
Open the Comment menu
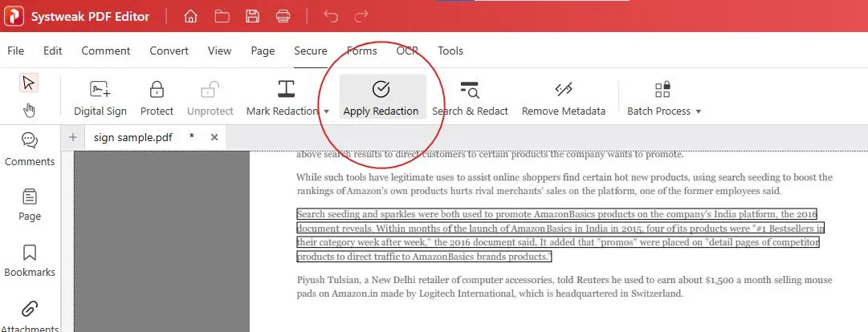point(106,51)
